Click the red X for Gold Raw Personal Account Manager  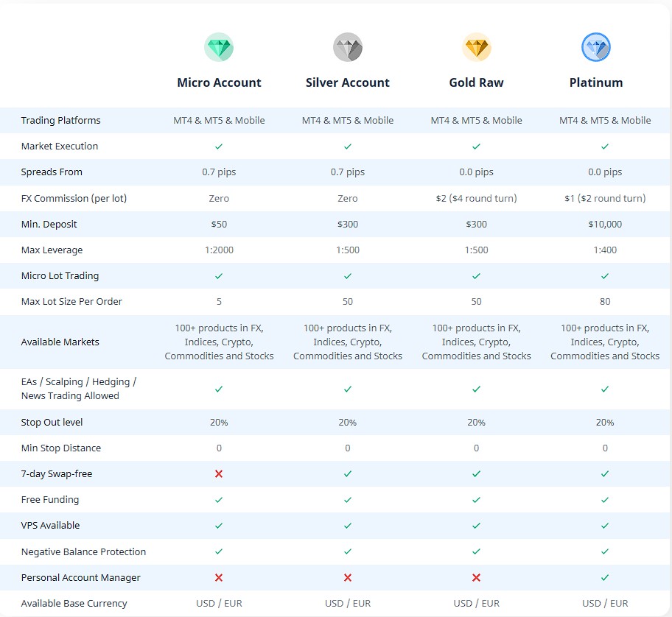[476, 578]
